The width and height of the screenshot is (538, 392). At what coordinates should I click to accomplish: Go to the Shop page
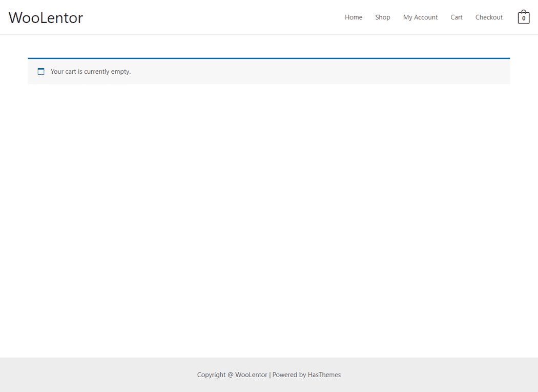pos(382,17)
